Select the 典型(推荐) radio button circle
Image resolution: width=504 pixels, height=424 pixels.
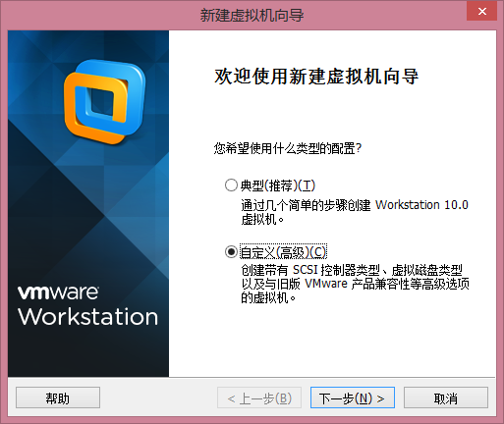click(x=231, y=185)
